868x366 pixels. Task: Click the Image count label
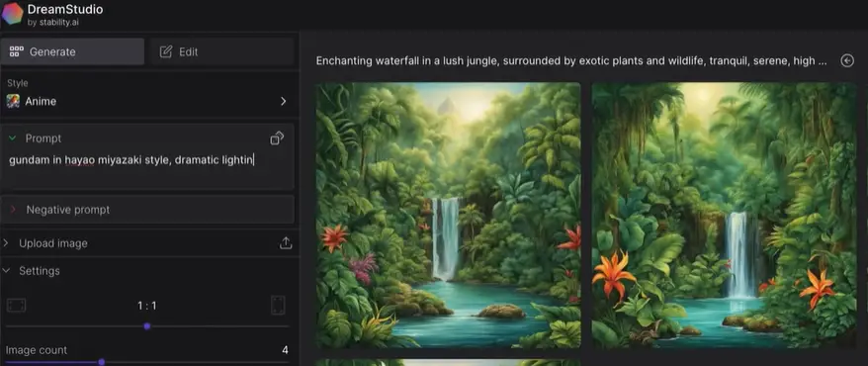(36, 350)
